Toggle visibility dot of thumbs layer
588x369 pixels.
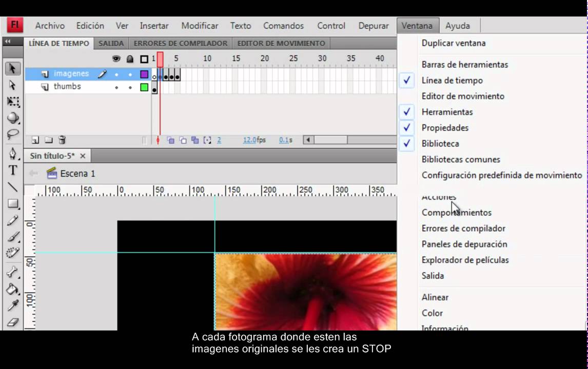[116, 87]
